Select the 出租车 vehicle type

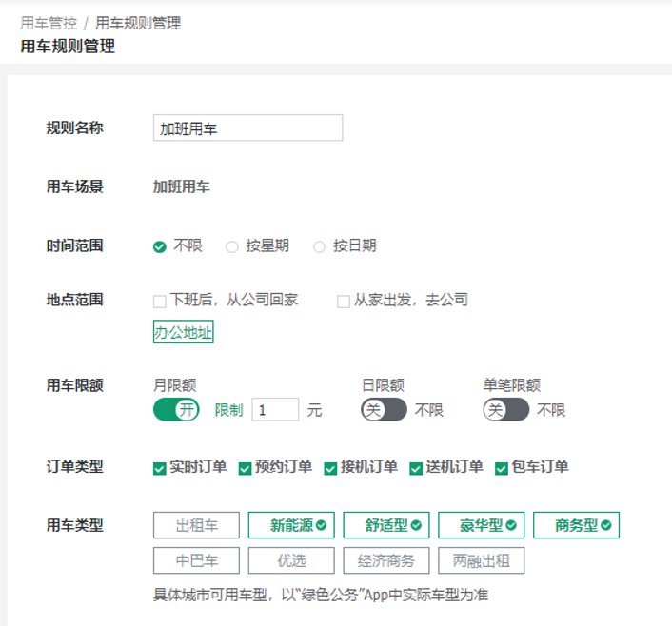[x=196, y=525]
